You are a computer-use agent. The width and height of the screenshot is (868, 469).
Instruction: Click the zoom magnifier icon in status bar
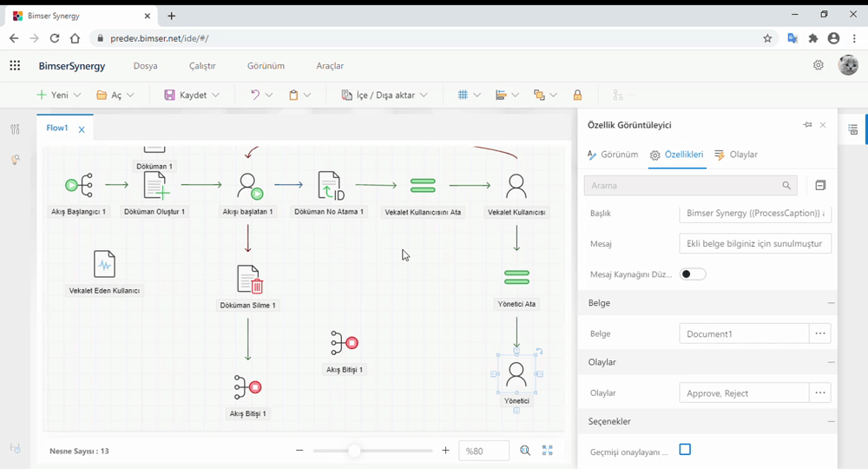(525, 451)
